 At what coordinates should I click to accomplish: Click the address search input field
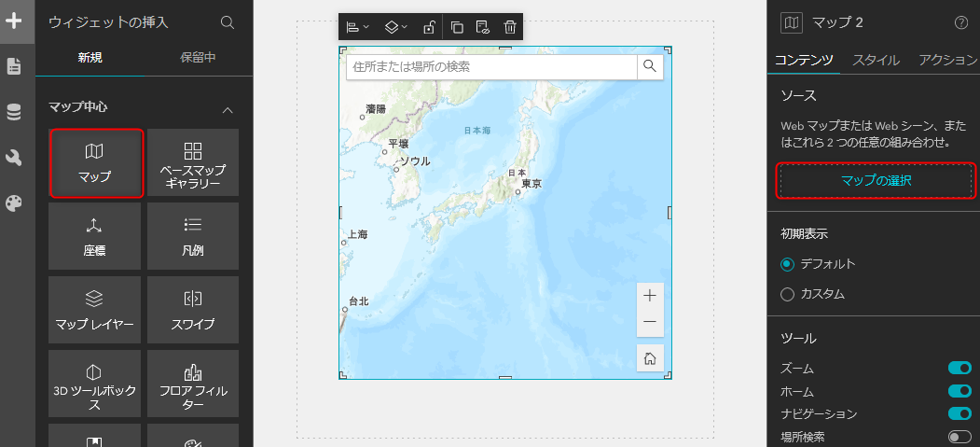[x=491, y=66]
